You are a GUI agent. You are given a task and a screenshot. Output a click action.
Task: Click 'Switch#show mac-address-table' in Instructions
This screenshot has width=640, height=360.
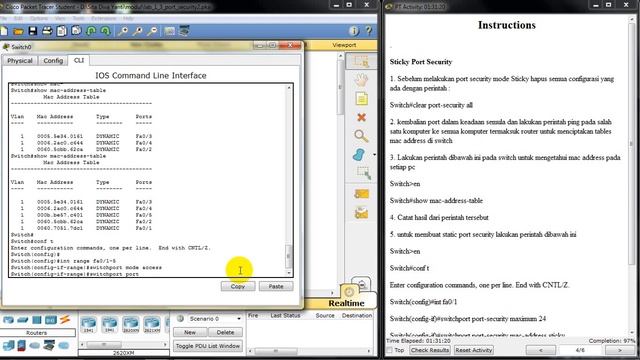click(436, 201)
